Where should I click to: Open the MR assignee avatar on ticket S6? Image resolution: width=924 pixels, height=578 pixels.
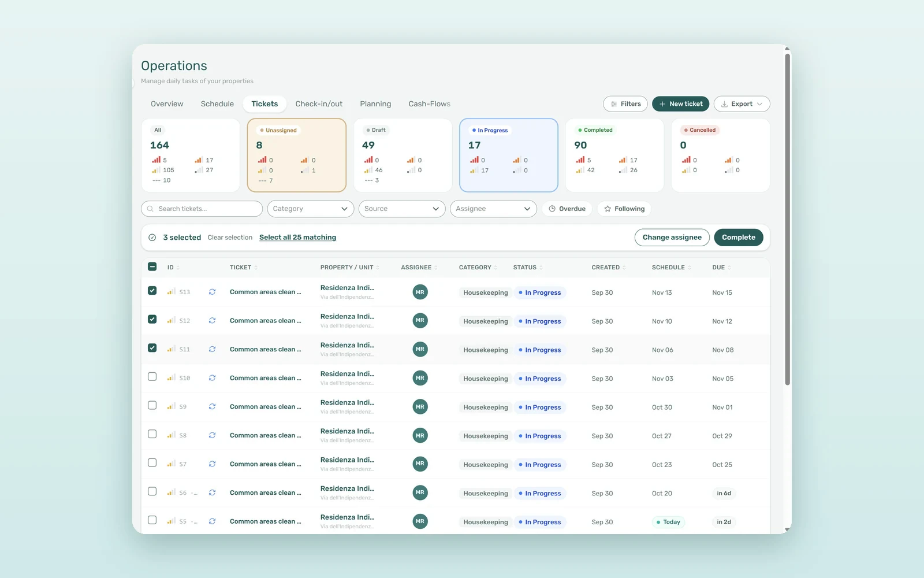420,493
